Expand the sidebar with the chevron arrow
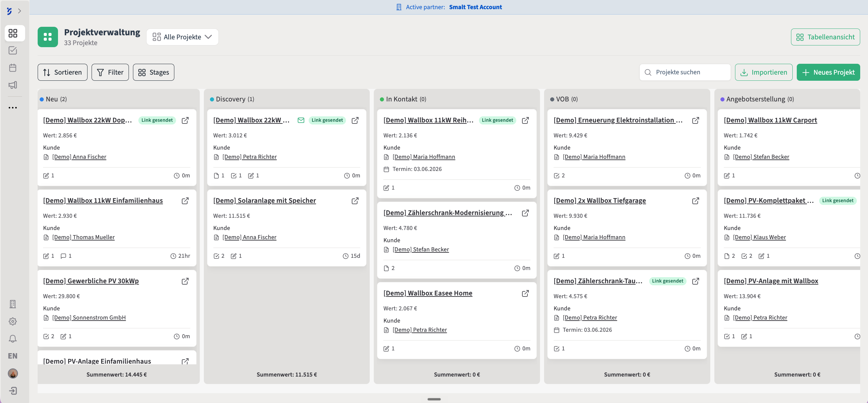The image size is (868, 403). point(20,11)
